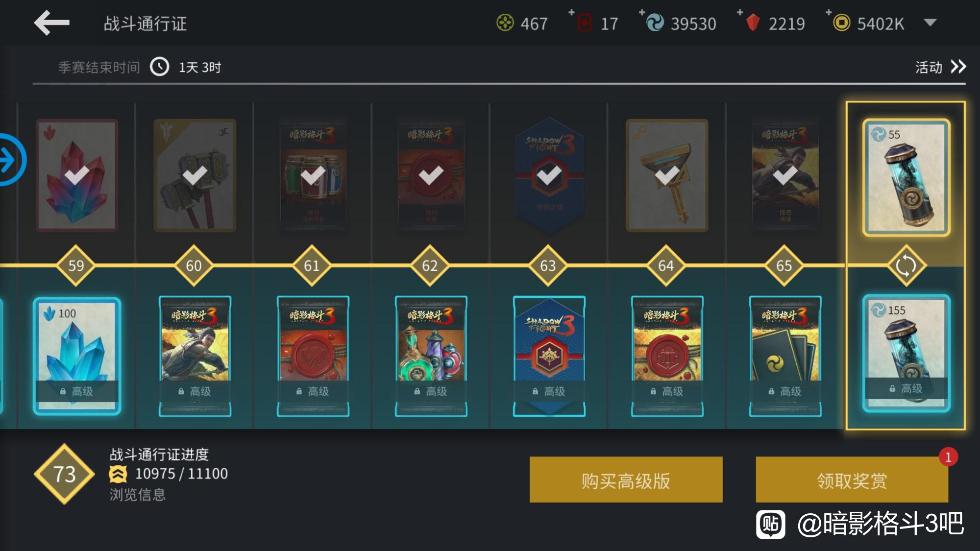
Task: Tap the red ruby gem currency icon
Action: pos(753,23)
